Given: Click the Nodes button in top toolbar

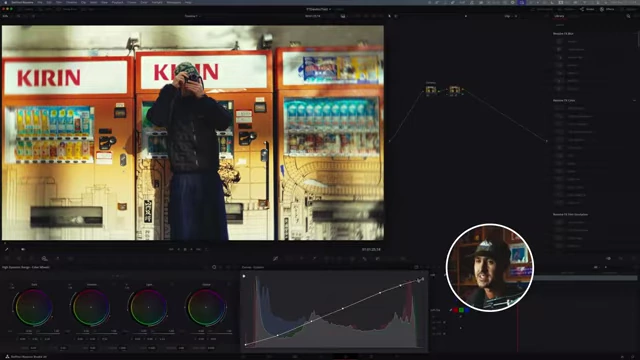Looking at the screenshot, I should coord(587,9).
